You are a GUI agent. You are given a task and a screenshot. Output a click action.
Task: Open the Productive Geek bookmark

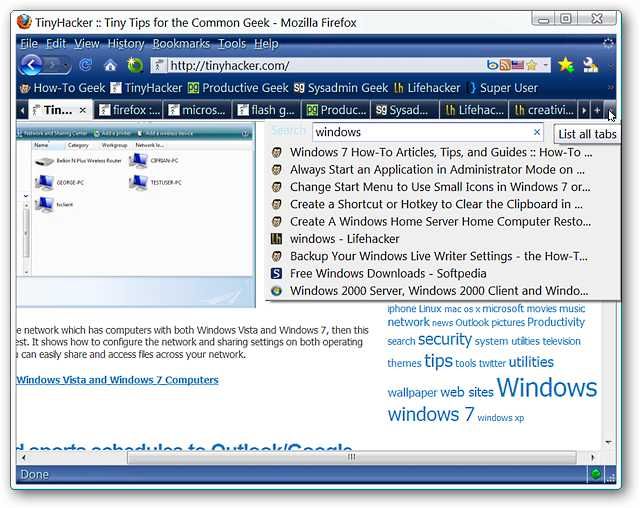coord(238,88)
